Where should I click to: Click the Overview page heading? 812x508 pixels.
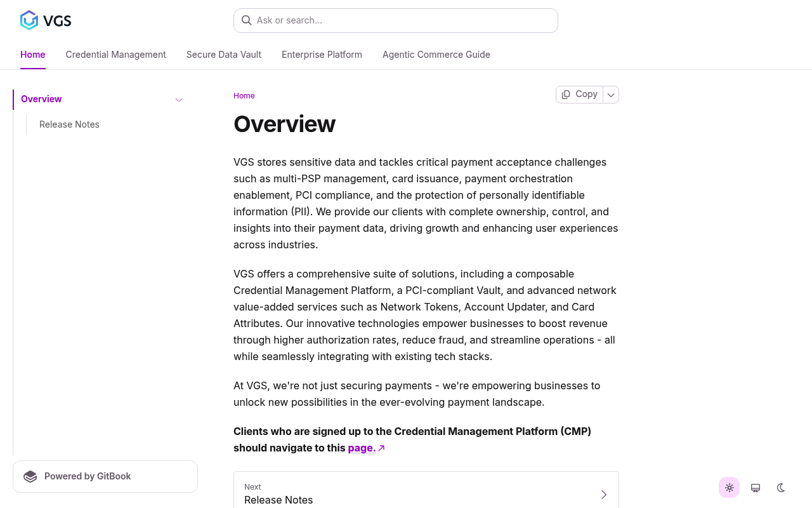284,124
